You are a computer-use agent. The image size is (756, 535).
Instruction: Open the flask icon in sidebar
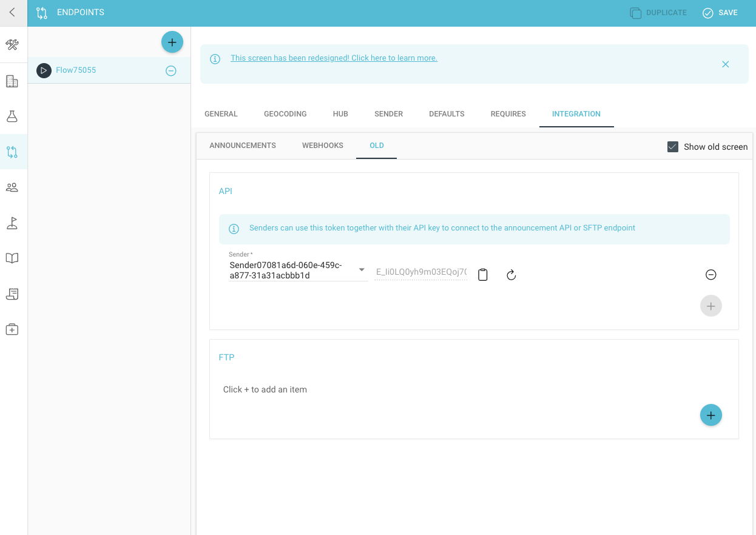tap(12, 116)
